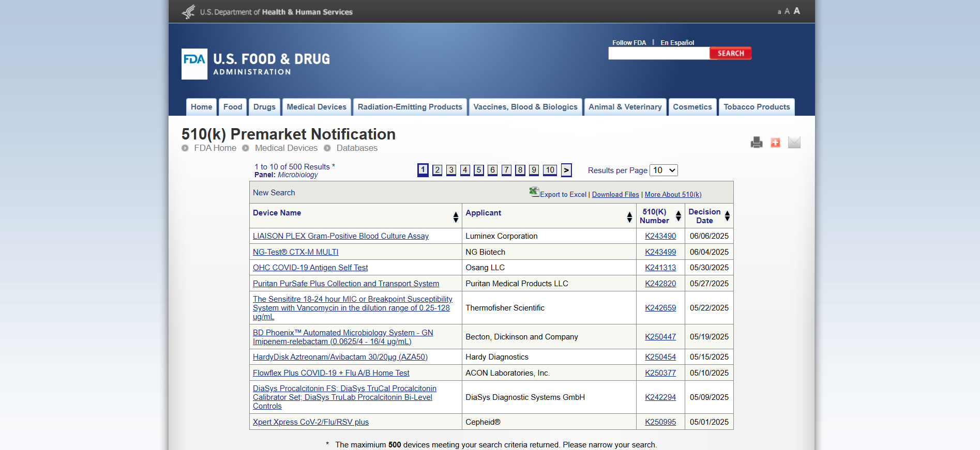Open the Food tab
This screenshot has height=450, width=980.
coord(233,107)
